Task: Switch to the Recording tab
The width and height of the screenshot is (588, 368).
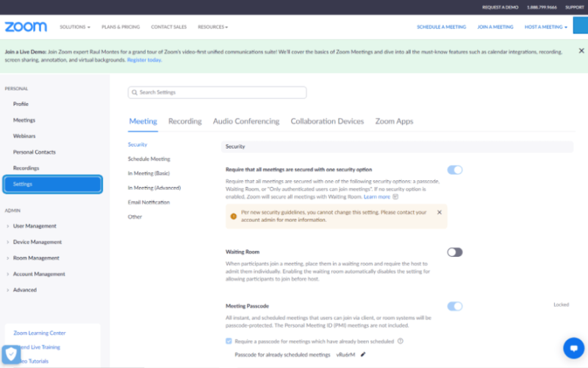Action: (x=185, y=121)
